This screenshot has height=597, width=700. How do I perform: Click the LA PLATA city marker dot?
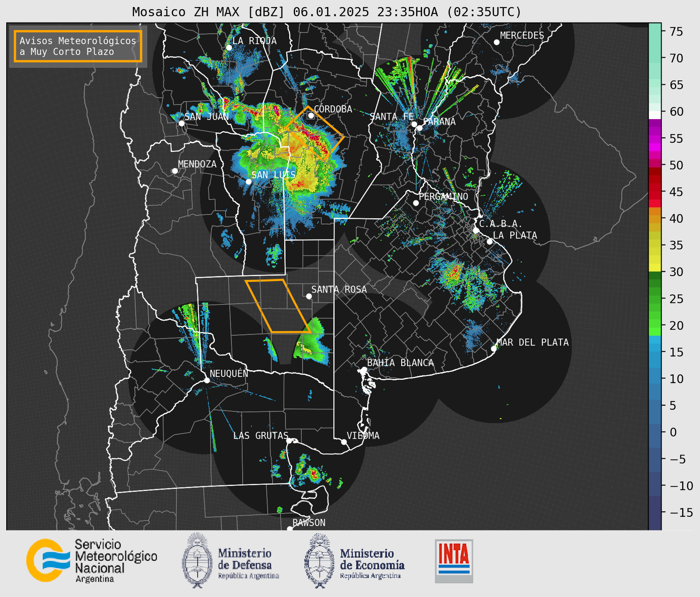490,242
